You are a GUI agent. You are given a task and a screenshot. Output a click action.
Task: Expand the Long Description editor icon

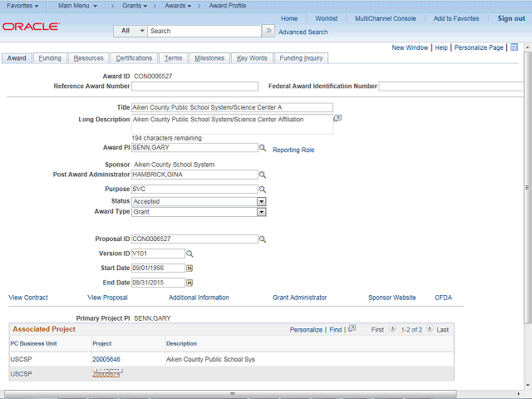tap(337, 119)
